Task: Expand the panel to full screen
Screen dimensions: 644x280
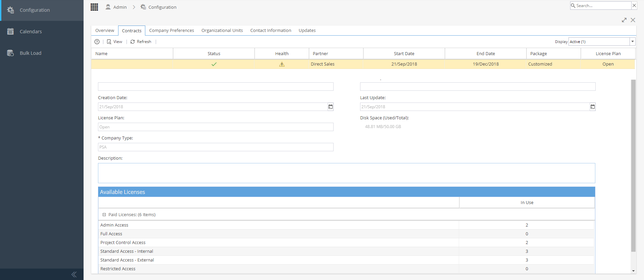Action: [624, 20]
